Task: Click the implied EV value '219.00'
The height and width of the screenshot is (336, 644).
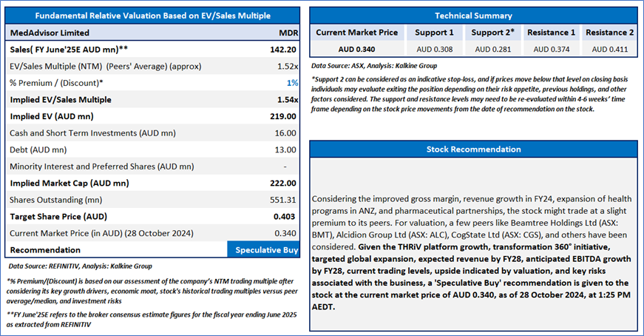Action: point(283,116)
